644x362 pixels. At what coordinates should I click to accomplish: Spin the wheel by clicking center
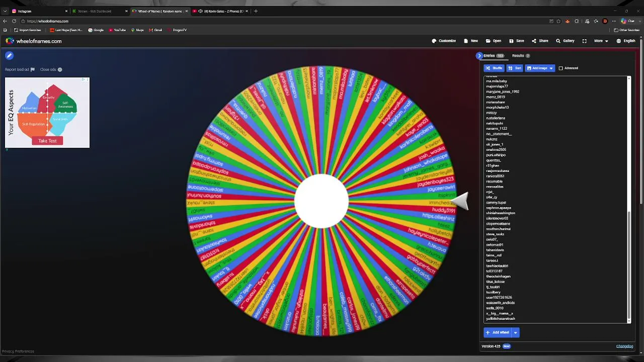click(x=321, y=201)
